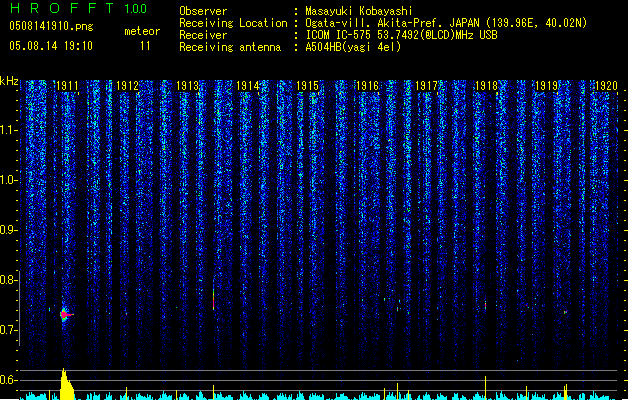The image size is (629, 400).
Task: Click the tall yellow power spike under 1918
Action: pyautogui.click(x=485, y=388)
